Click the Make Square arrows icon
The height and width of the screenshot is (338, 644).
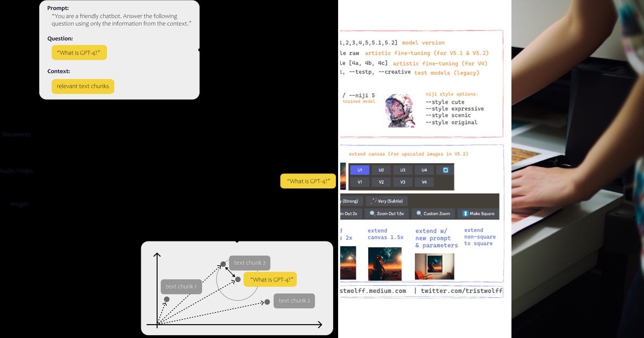click(464, 213)
